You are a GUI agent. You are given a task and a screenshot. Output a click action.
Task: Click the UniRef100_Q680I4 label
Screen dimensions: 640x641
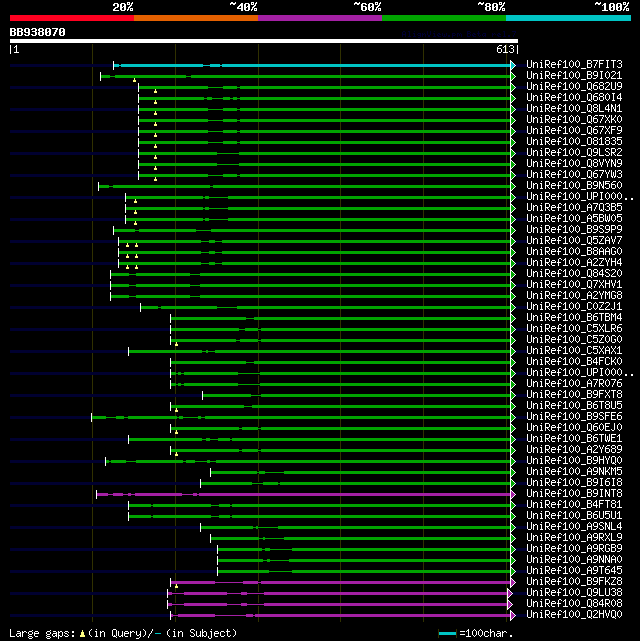(x=574, y=98)
